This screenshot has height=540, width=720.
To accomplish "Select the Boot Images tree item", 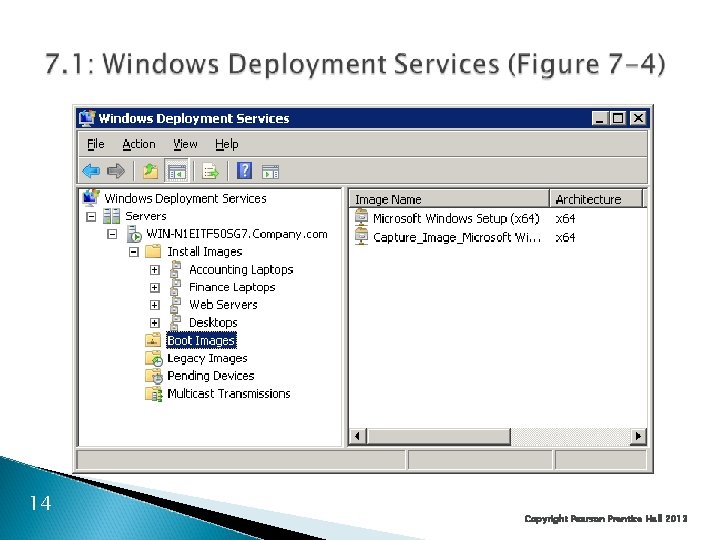I will [x=201, y=340].
